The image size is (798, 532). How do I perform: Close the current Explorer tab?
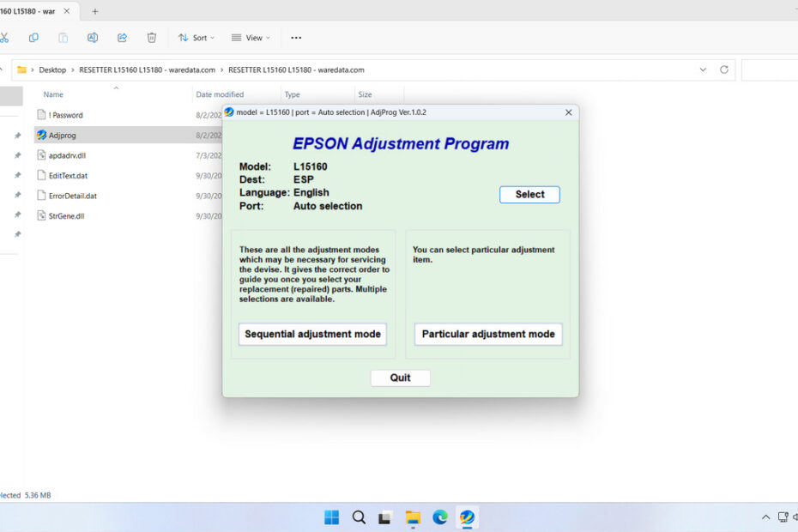(x=67, y=11)
